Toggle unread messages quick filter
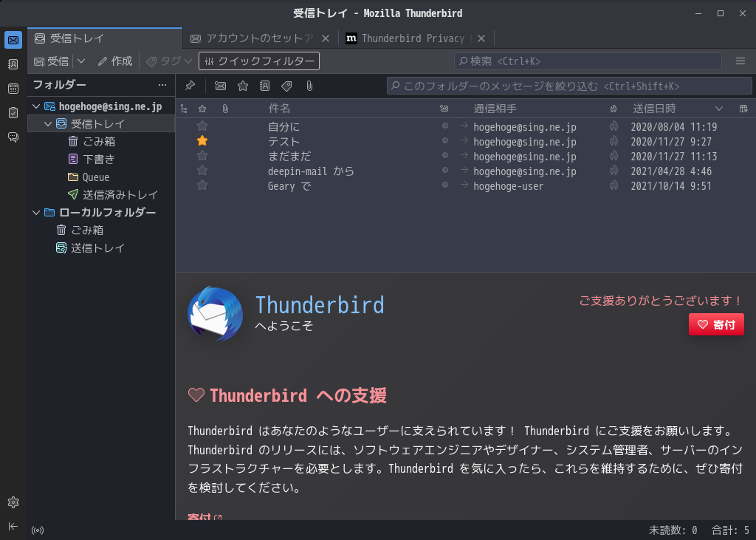The image size is (756, 540). [220, 86]
